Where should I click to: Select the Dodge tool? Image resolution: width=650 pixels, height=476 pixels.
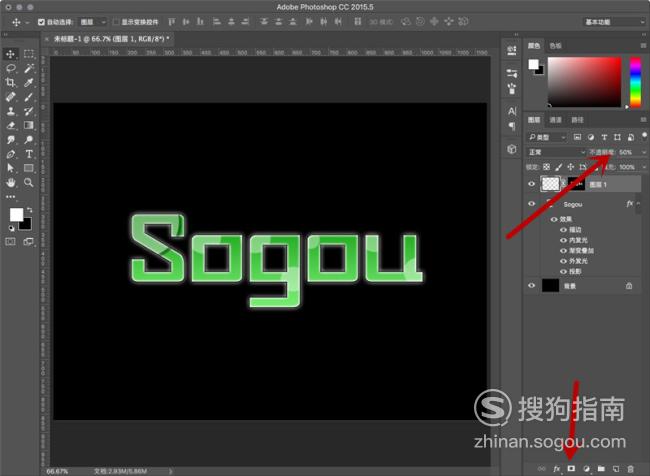pyautogui.click(x=29, y=140)
